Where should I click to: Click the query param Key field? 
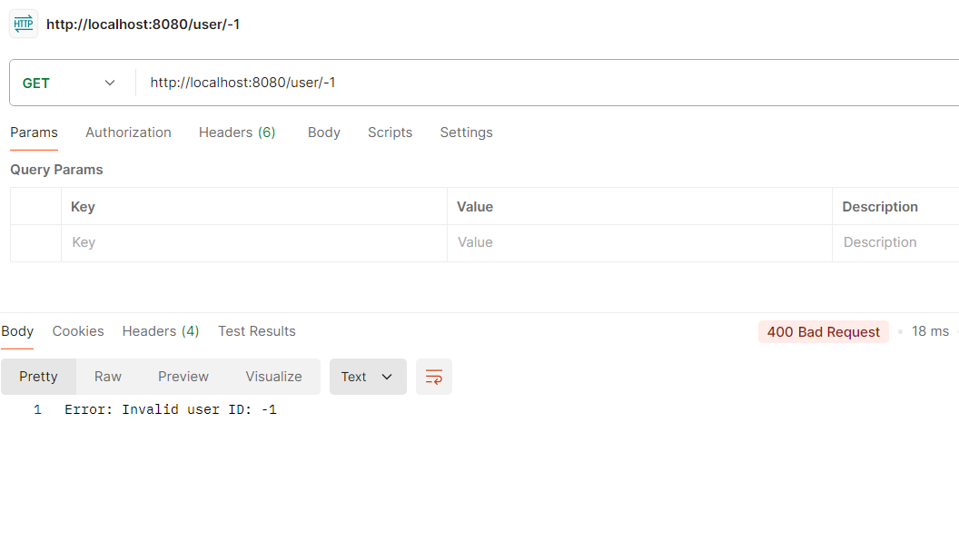pos(254,242)
